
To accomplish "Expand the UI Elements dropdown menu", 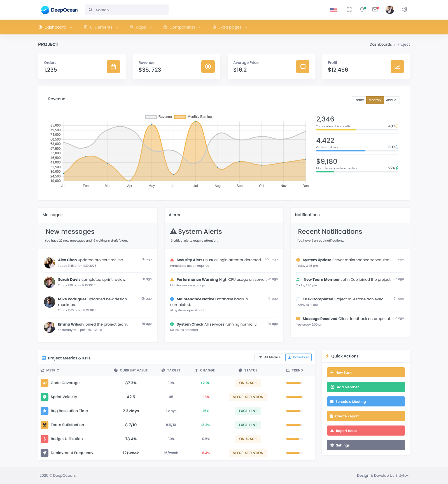I will [101, 27].
